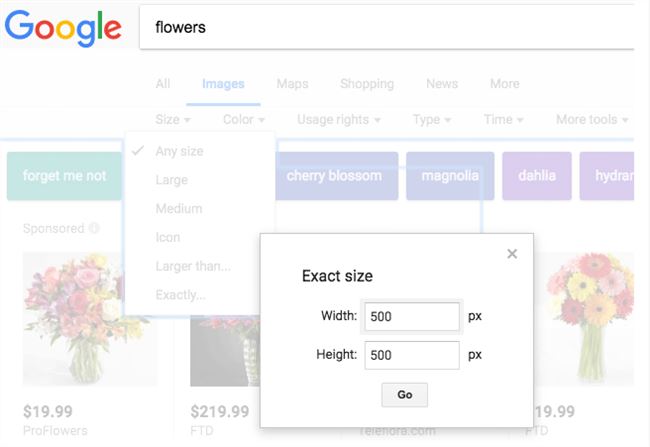This screenshot has width=650, height=447.
Task: Open the Size filter dropdown
Action: coord(173,120)
